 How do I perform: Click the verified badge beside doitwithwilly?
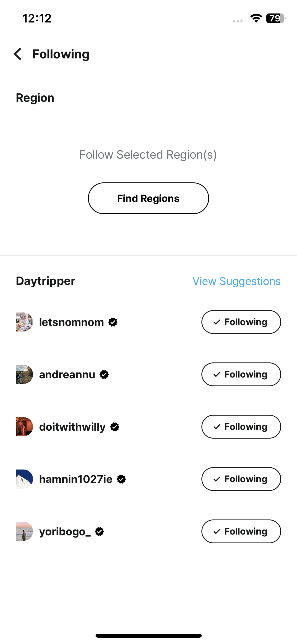coord(115,427)
